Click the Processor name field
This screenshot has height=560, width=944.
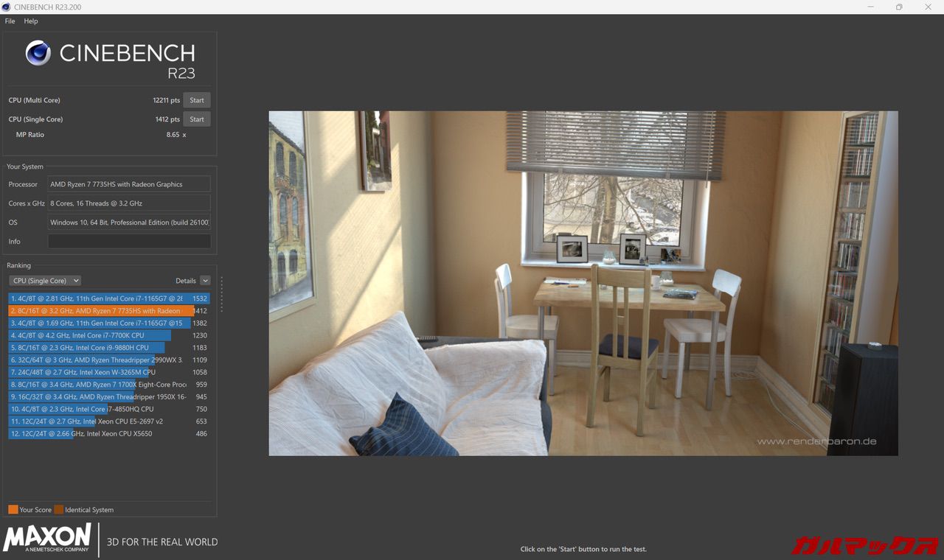(x=129, y=184)
